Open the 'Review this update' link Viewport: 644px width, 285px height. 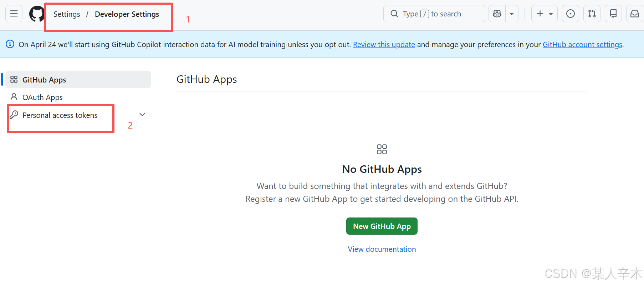coord(384,45)
